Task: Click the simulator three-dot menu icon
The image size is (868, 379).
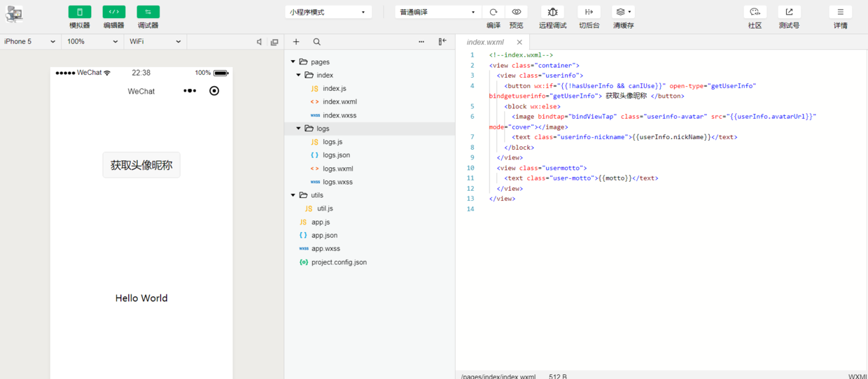Action: pos(190,91)
